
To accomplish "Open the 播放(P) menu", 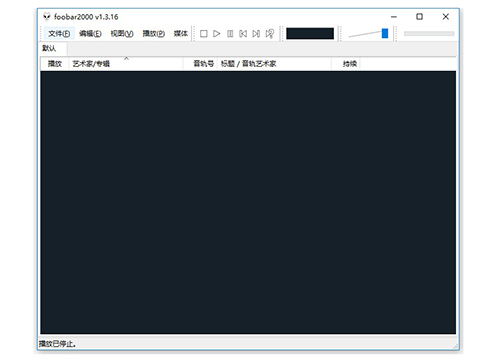I will tap(154, 34).
